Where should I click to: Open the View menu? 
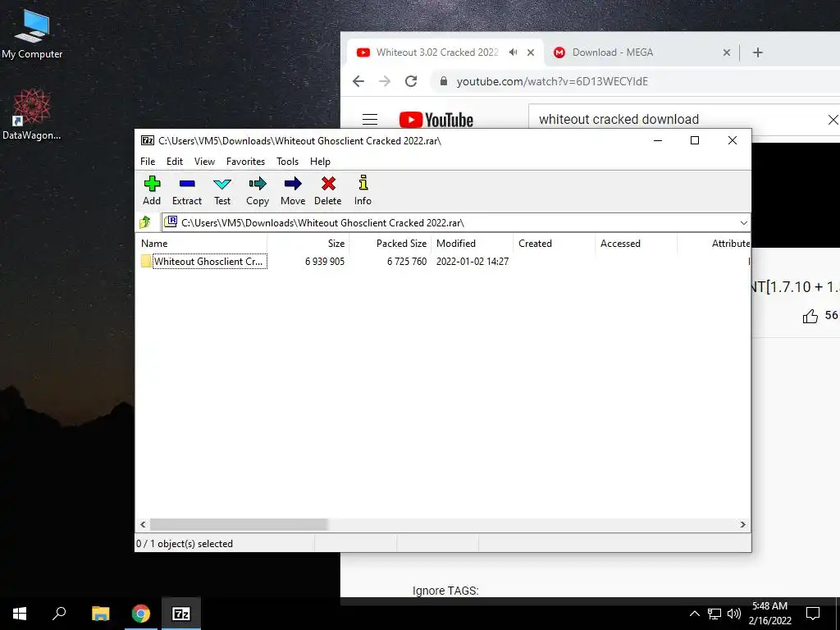click(x=204, y=162)
